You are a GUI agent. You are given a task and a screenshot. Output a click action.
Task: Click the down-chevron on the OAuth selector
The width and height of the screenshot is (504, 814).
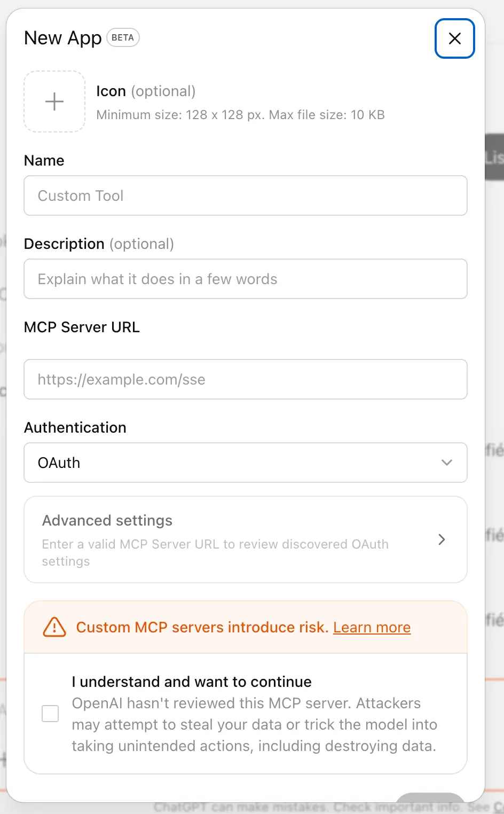click(447, 463)
